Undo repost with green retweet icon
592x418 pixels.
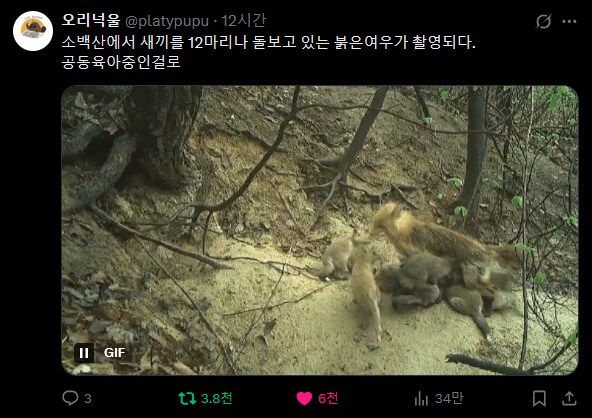[187, 398]
